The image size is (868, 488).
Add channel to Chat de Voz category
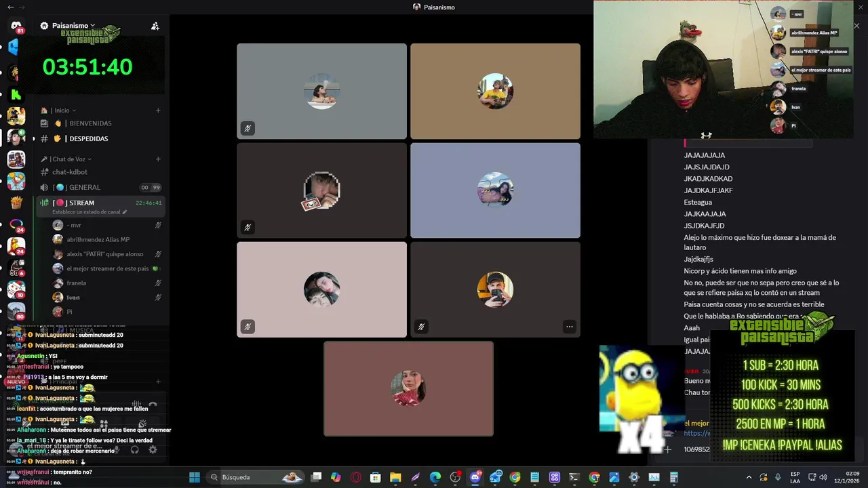point(158,159)
